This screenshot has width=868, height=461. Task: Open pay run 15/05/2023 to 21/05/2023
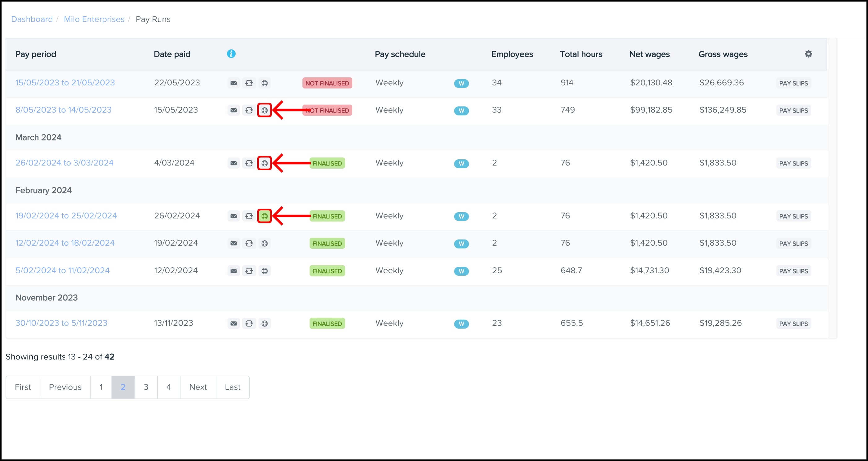click(x=65, y=83)
